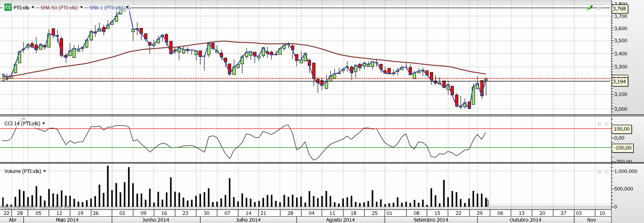Click date 29 on the time axis
This screenshot has width=644, height=223.
point(480,213)
